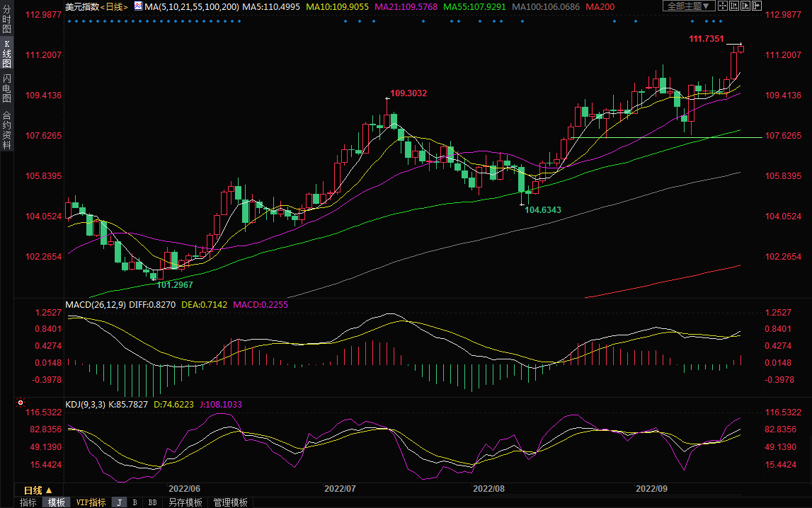Toggle the B template button
The width and height of the screenshot is (812, 508).
tap(135, 502)
